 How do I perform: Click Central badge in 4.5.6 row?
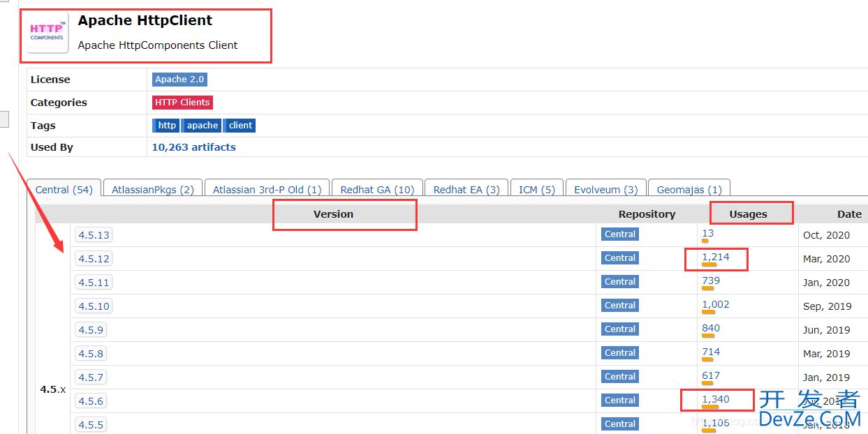(x=620, y=401)
